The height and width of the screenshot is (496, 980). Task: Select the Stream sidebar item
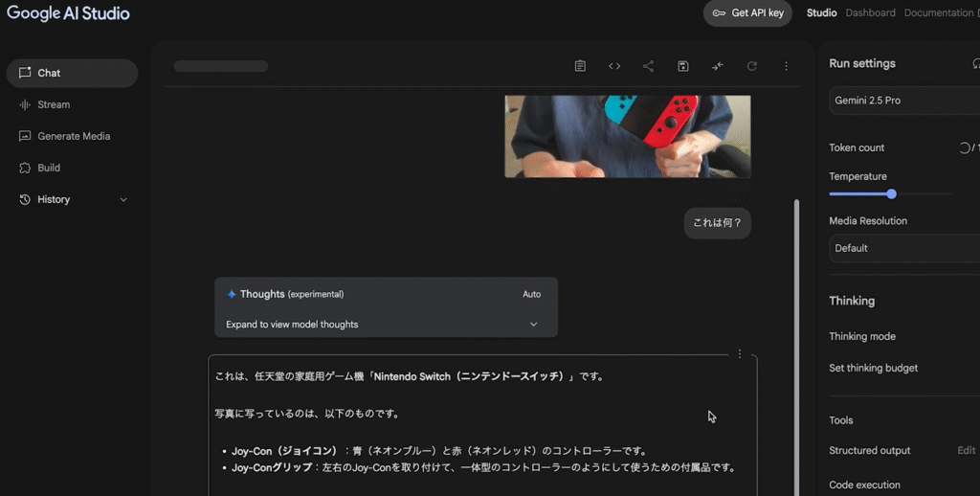point(72,104)
